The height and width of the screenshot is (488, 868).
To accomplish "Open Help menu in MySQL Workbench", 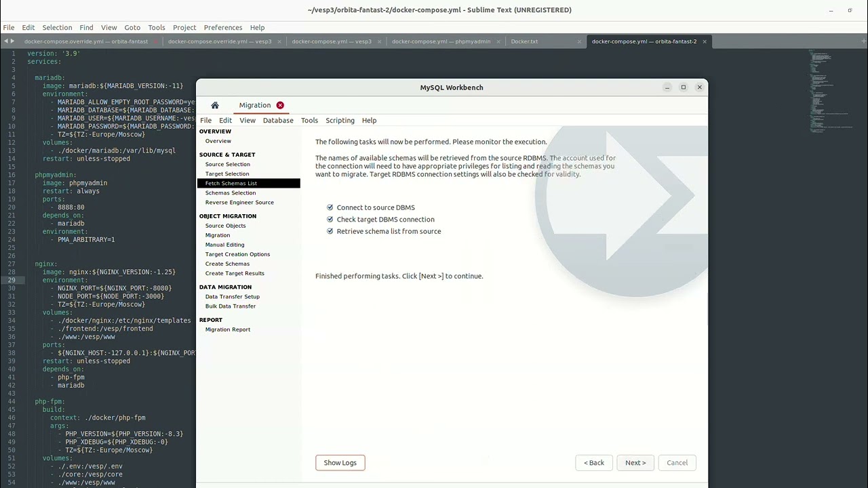I will coord(369,120).
